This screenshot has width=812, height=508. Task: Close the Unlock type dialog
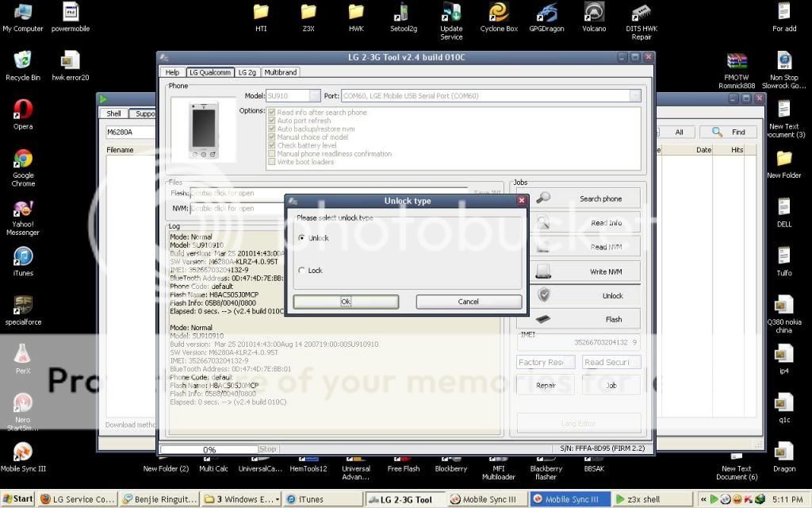522,200
